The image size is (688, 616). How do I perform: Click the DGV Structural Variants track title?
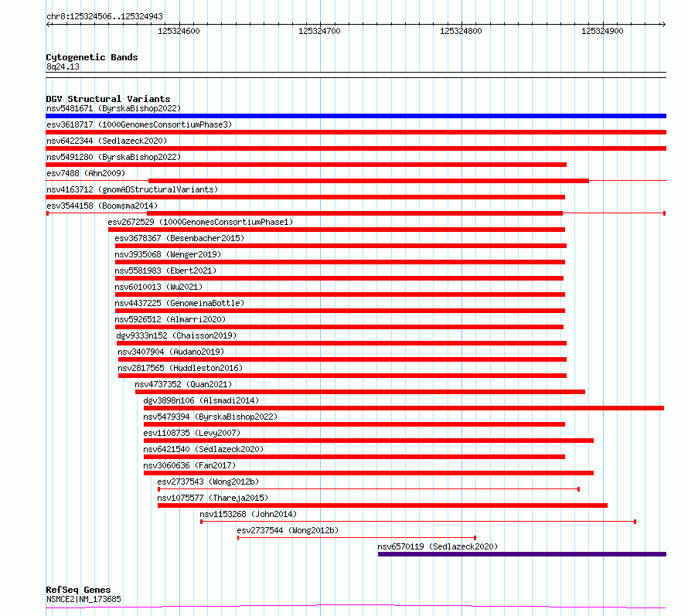pyautogui.click(x=108, y=99)
